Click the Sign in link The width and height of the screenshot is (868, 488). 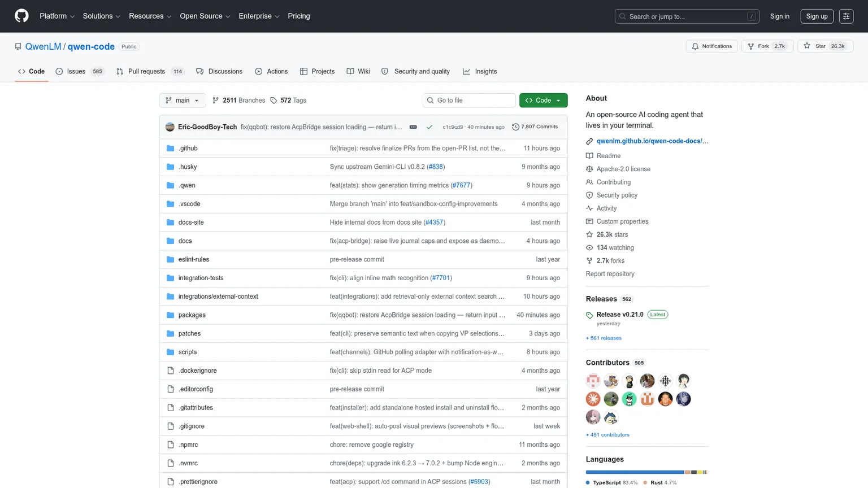(x=779, y=16)
